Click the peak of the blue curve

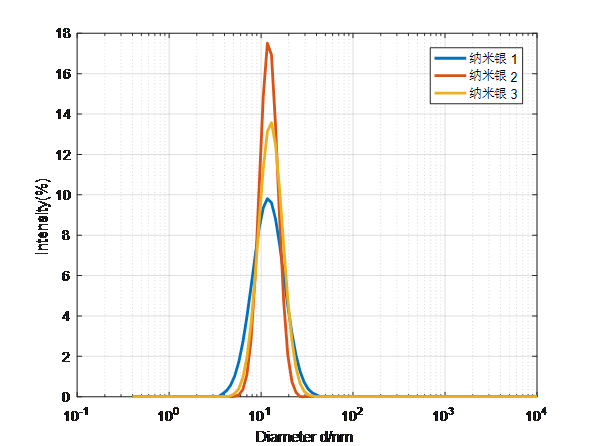(x=267, y=199)
